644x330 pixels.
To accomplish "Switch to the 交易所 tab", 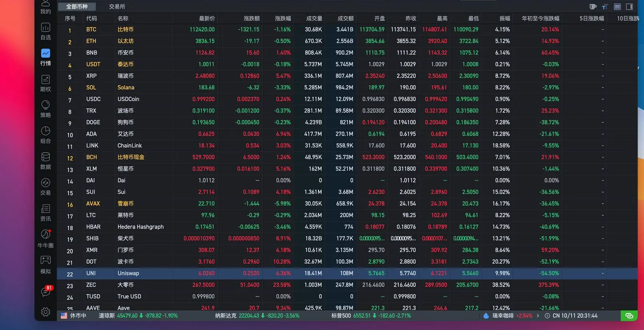I will 117,6.
